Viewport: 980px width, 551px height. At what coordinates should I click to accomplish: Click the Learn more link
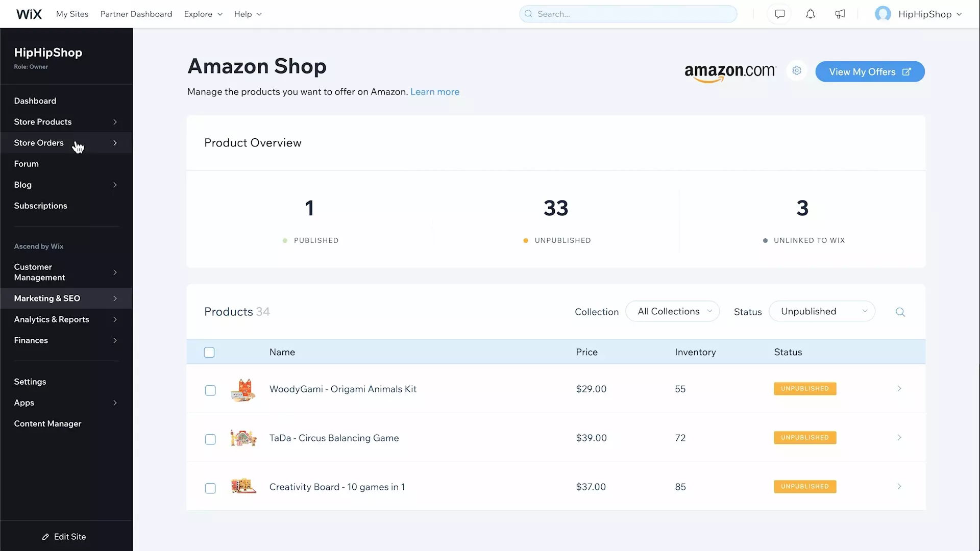coord(435,92)
